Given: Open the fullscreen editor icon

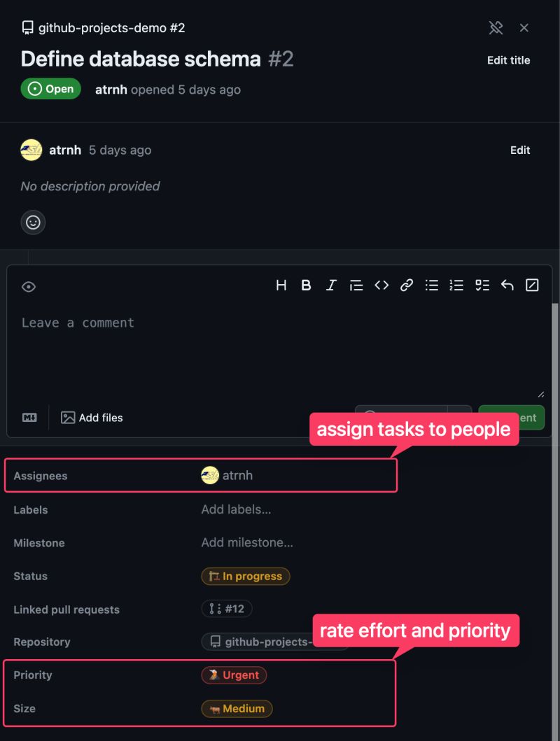Looking at the screenshot, I should tap(532, 285).
